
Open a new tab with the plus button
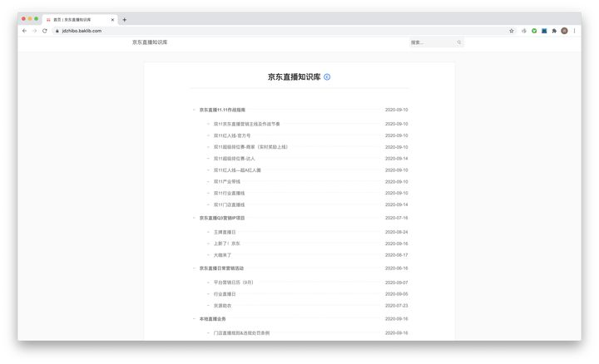[124, 20]
